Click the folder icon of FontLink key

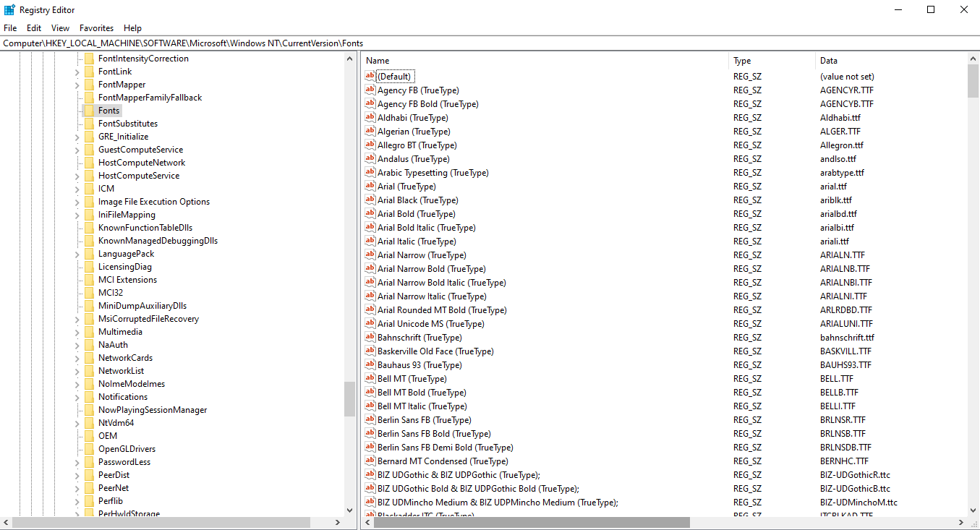pyautogui.click(x=89, y=72)
